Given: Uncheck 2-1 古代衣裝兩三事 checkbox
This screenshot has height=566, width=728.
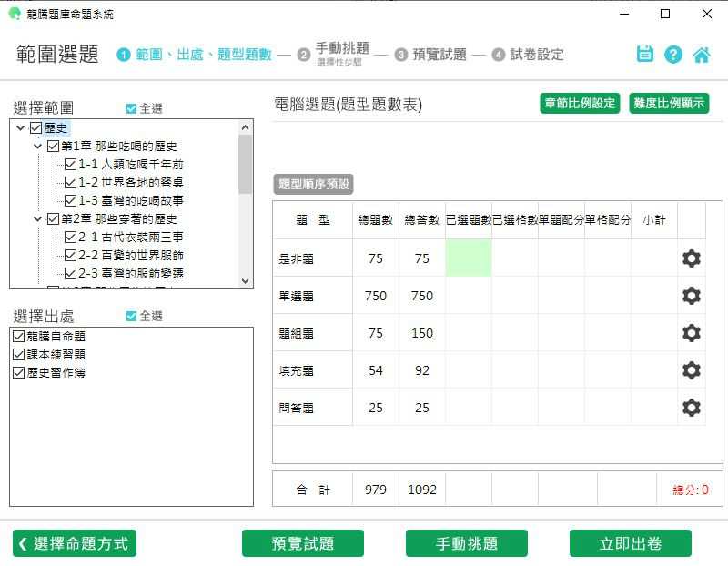Looking at the screenshot, I should pos(71,238).
